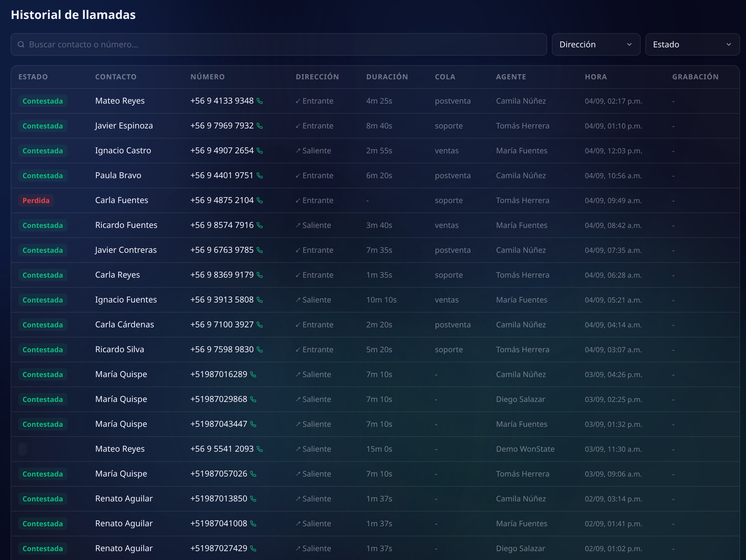Click contact name Javier Espinoza
The height and width of the screenshot is (560, 746).
coord(124,126)
